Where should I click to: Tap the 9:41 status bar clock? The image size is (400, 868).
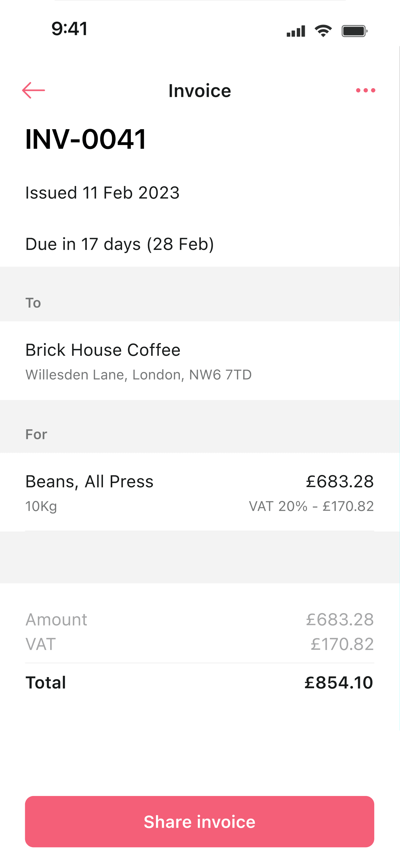(69, 28)
